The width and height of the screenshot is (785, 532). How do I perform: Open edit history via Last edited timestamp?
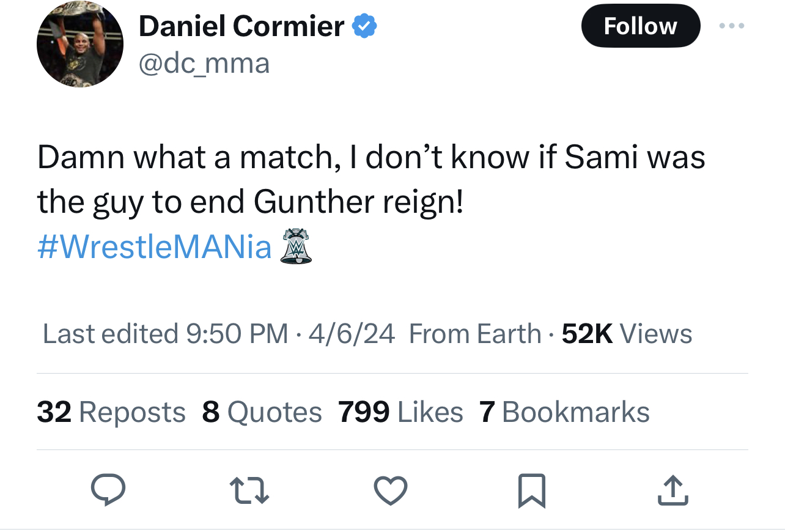[165, 334]
